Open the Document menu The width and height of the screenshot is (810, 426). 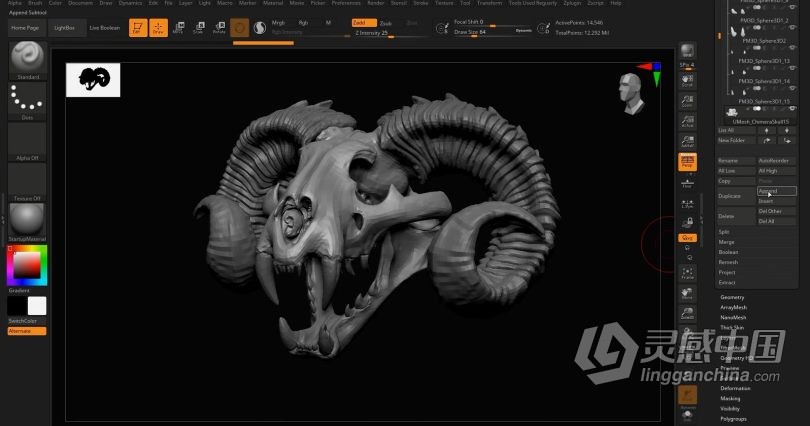point(80,3)
